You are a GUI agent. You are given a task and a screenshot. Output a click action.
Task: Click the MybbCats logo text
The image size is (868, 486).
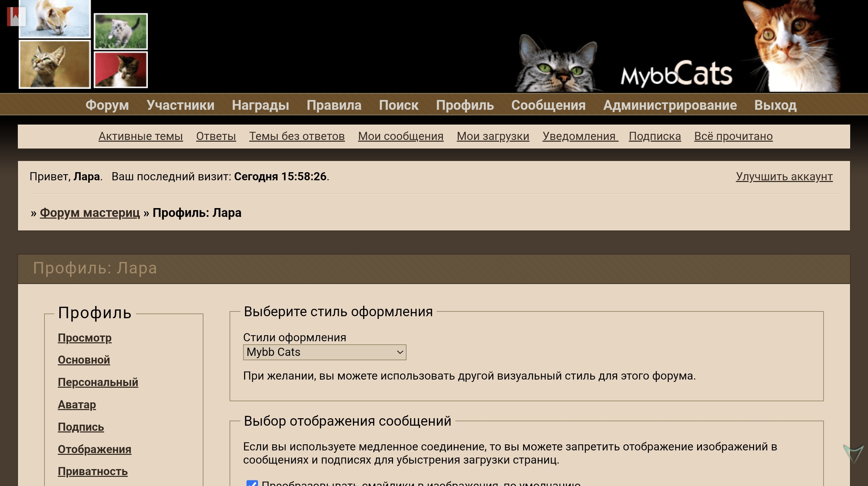click(x=676, y=74)
